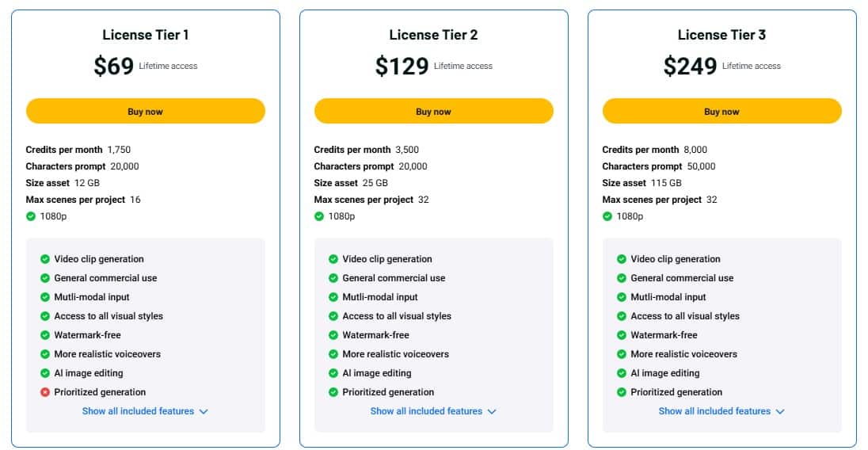This screenshot has height=450, width=868.
Task: Click the red X icon beside Prioritized generation in Tier 1
Action: [x=45, y=392]
